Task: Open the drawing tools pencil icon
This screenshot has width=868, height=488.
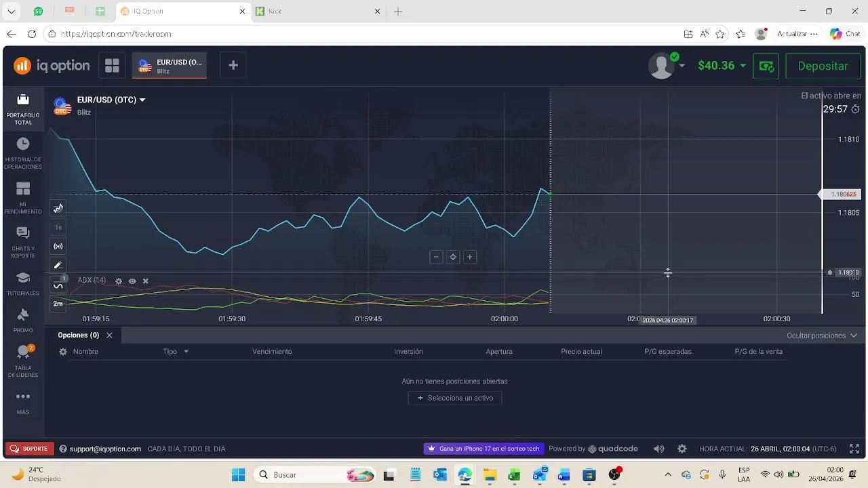Action: (x=58, y=266)
